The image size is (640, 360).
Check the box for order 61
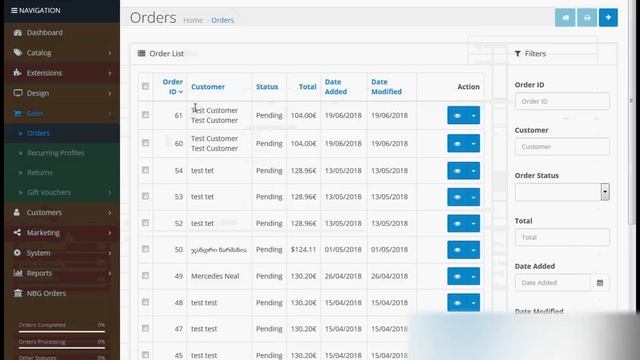(145, 115)
